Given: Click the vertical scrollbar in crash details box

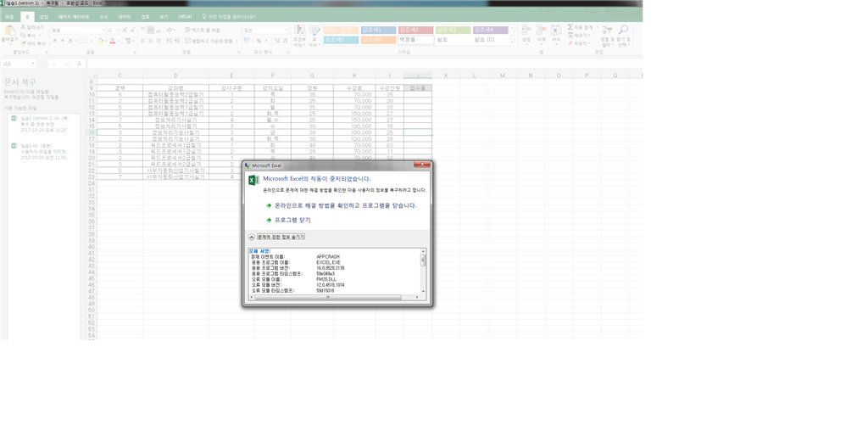Looking at the screenshot, I should point(424,273).
